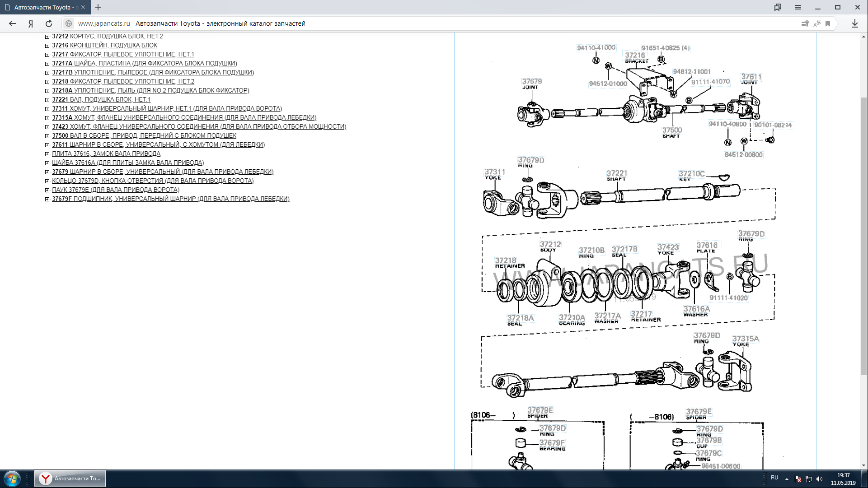Open link 37679F ПОДШИПНИК, УНИВЕРСАЛЬНЫЙ ШАРНИР

coord(171,199)
